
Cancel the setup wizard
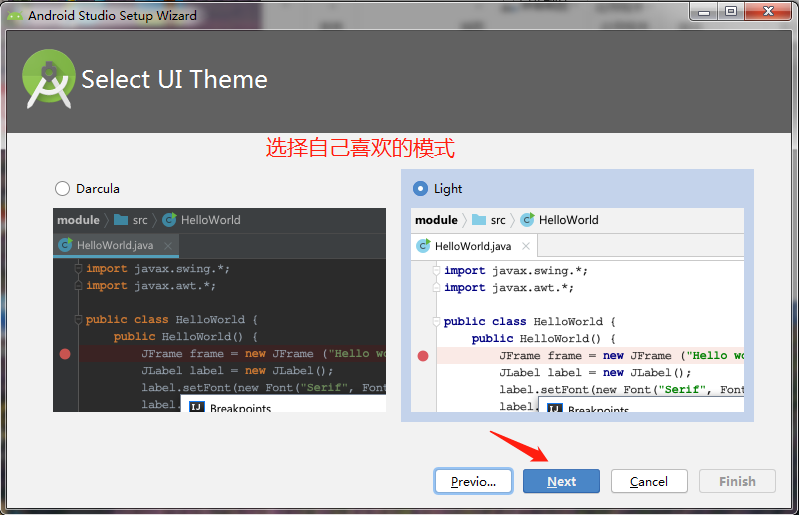pyautogui.click(x=649, y=481)
